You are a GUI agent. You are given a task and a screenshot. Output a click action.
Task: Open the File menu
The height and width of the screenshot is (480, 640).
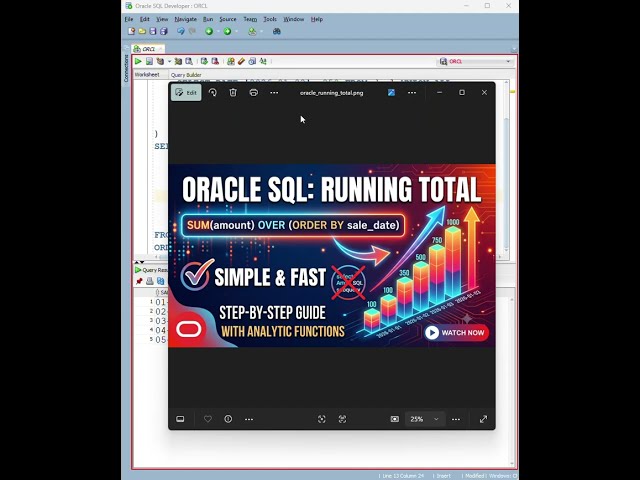[129, 19]
